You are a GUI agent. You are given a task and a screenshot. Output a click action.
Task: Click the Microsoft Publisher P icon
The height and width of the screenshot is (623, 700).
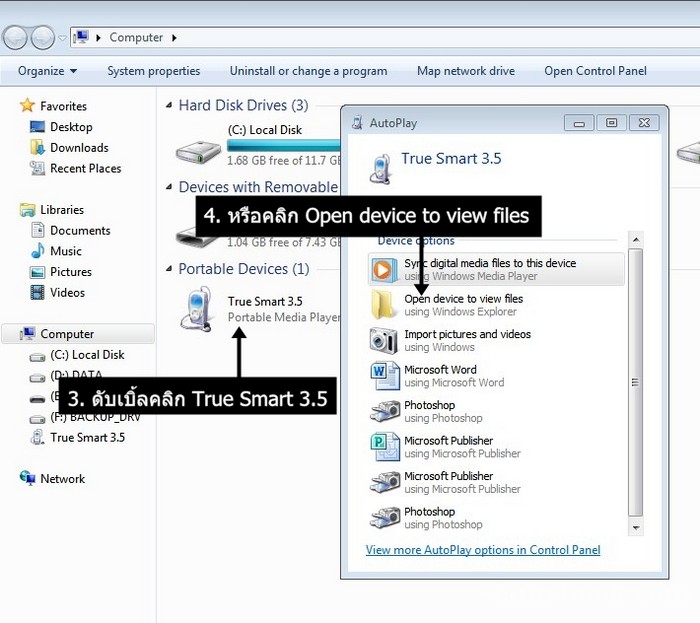pyautogui.click(x=384, y=446)
